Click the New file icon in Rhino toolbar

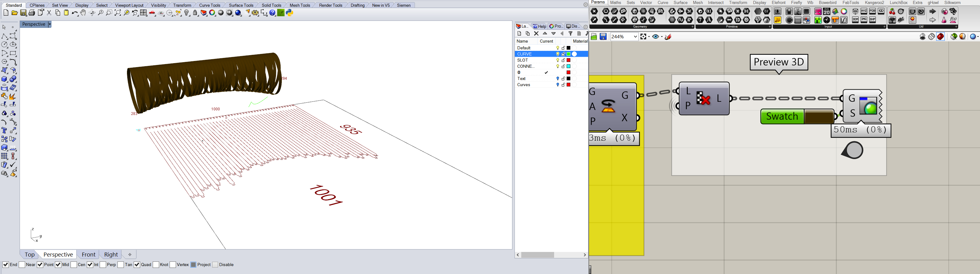coord(6,13)
